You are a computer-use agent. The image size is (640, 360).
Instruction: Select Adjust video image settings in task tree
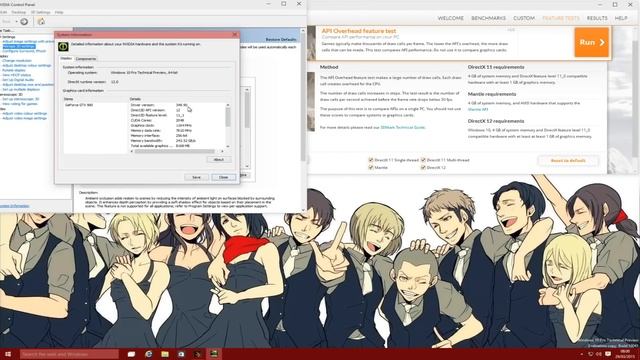pos(24,118)
